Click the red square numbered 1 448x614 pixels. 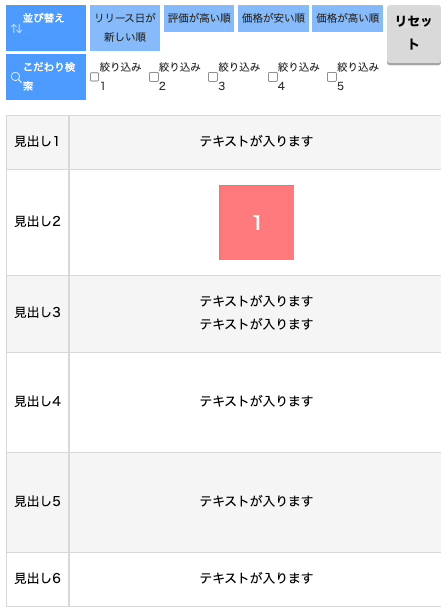(x=257, y=222)
